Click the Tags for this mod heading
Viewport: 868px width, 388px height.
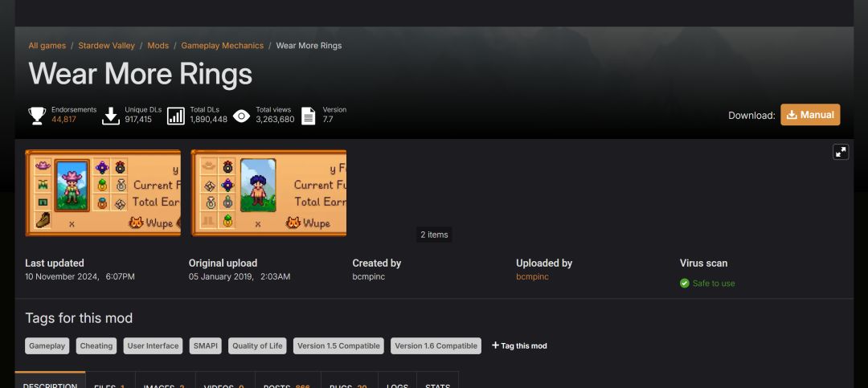79,318
